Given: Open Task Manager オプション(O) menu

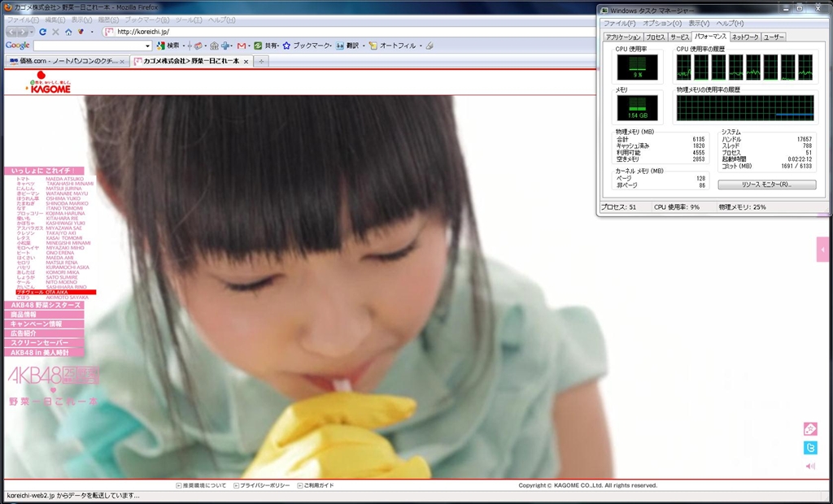Looking at the screenshot, I should pyautogui.click(x=662, y=24).
